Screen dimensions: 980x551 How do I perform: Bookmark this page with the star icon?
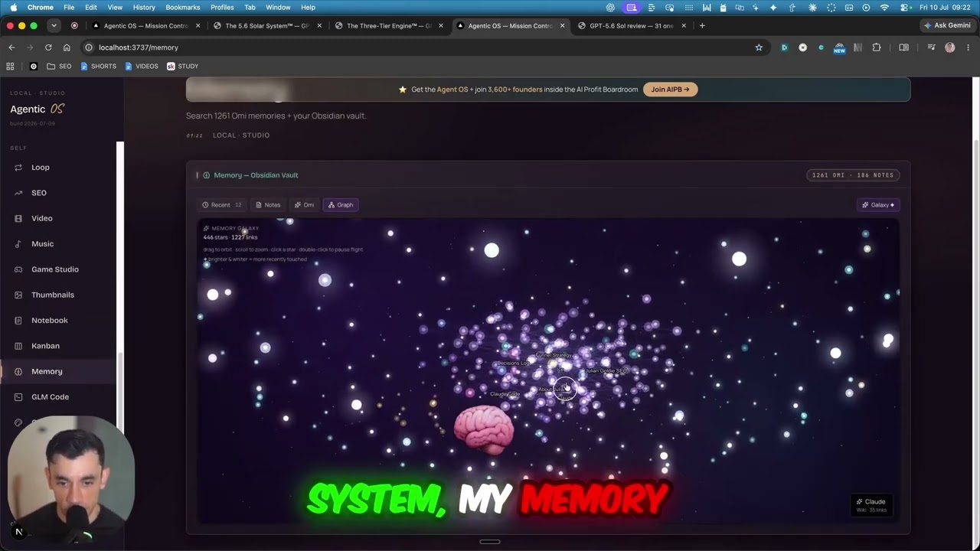point(759,47)
